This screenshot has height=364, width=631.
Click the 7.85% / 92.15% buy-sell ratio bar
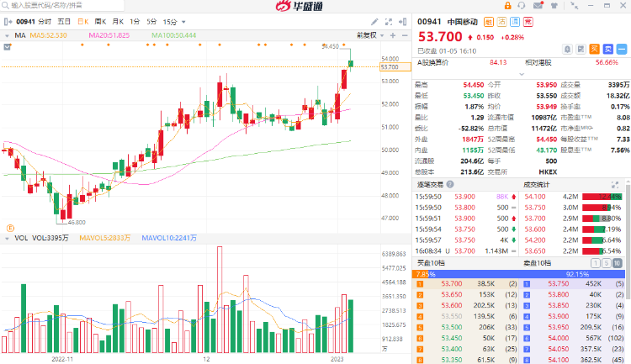pos(519,274)
